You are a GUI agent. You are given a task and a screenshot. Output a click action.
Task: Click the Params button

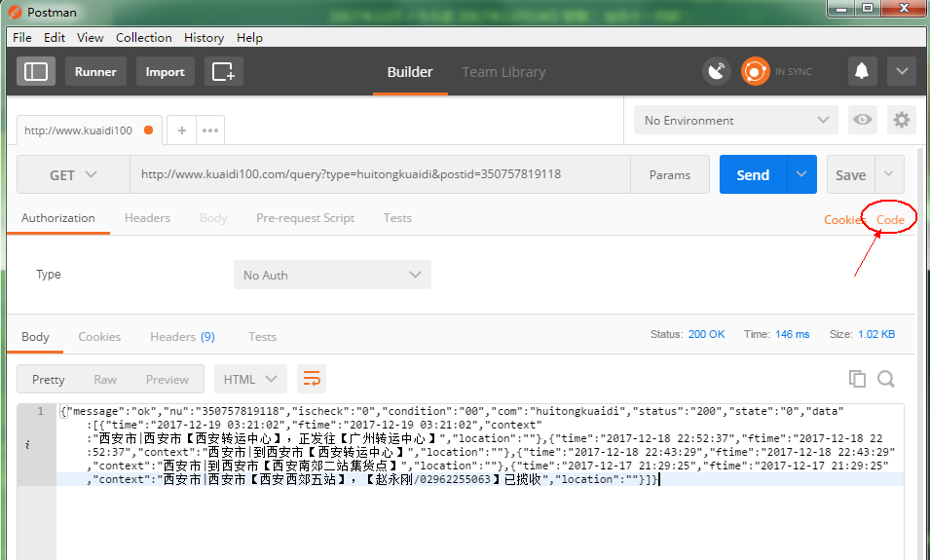(x=670, y=174)
